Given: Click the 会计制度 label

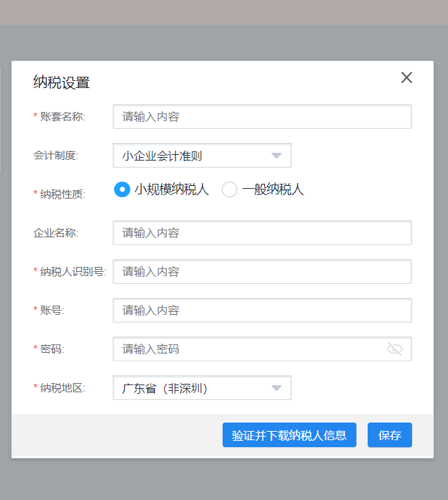Looking at the screenshot, I should [x=56, y=156].
